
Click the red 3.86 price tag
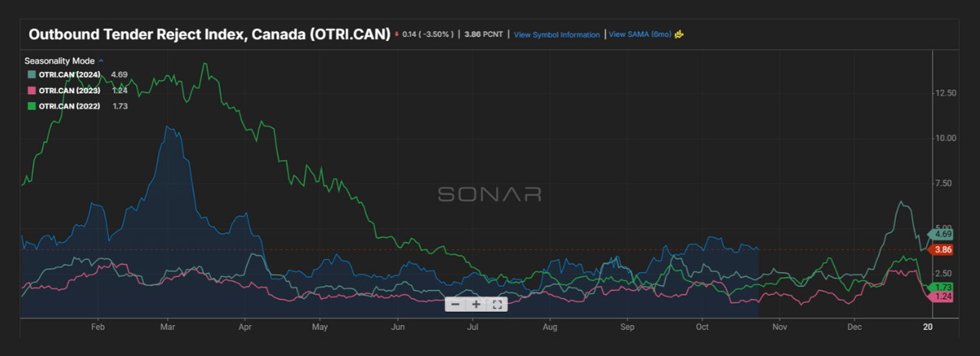(943, 249)
